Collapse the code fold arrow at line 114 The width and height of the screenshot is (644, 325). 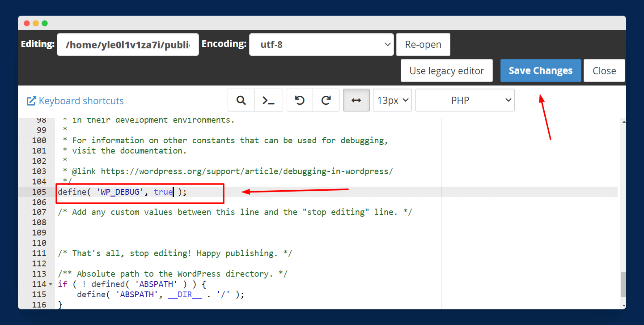50,284
